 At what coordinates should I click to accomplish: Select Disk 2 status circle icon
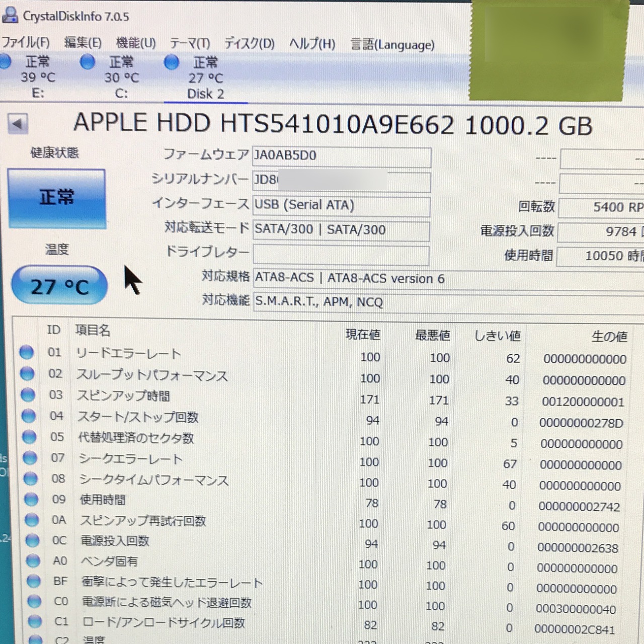[172, 62]
